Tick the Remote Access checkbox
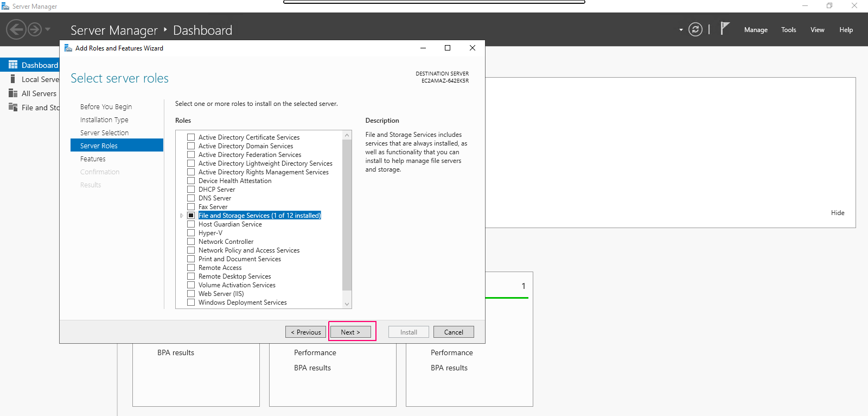The height and width of the screenshot is (416, 868). point(191,268)
